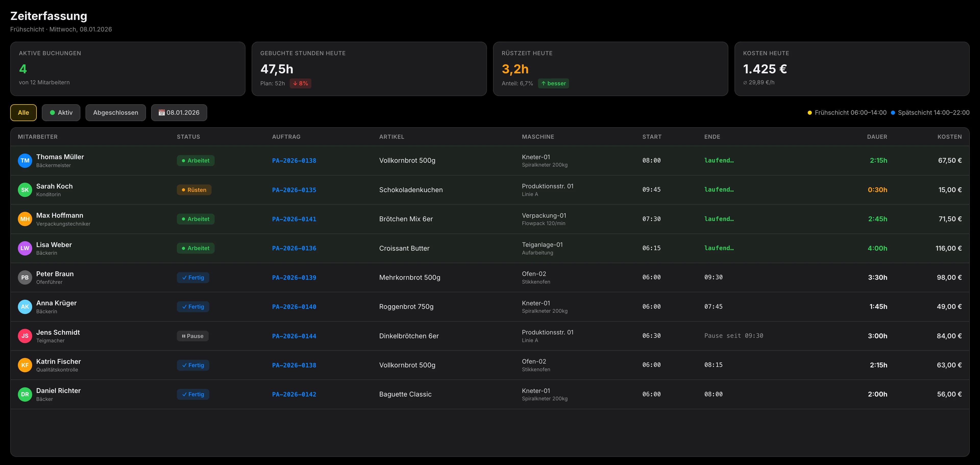980x465 pixels.
Task: Click the yellow Frühschicht legend dot
Action: (810, 113)
